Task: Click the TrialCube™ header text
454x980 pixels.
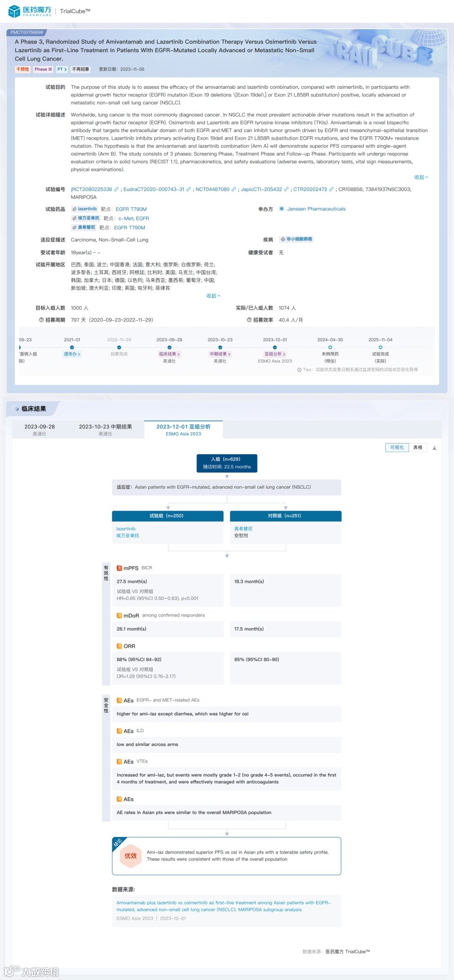Action: 75,11
